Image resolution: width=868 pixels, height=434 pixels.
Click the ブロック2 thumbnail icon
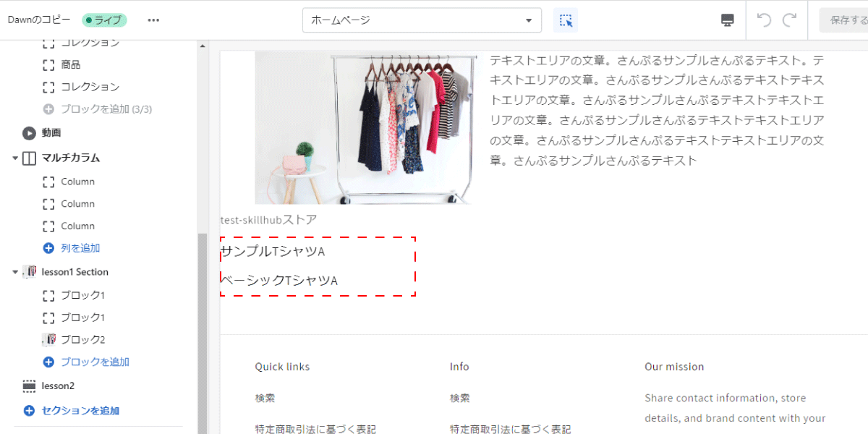[48, 339]
